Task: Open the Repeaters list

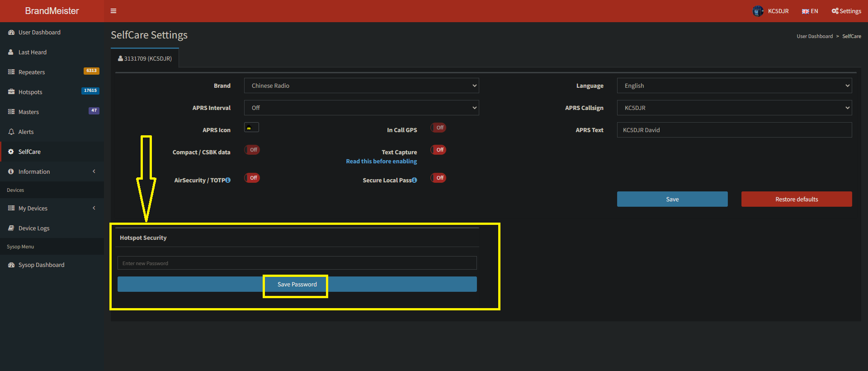Action: (52, 72)
